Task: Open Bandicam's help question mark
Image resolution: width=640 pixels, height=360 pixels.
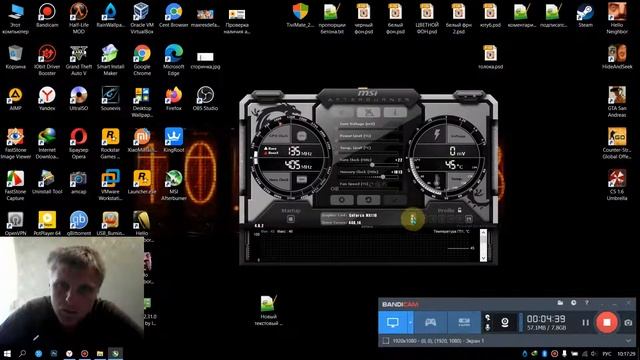Action: coord(587,303)
